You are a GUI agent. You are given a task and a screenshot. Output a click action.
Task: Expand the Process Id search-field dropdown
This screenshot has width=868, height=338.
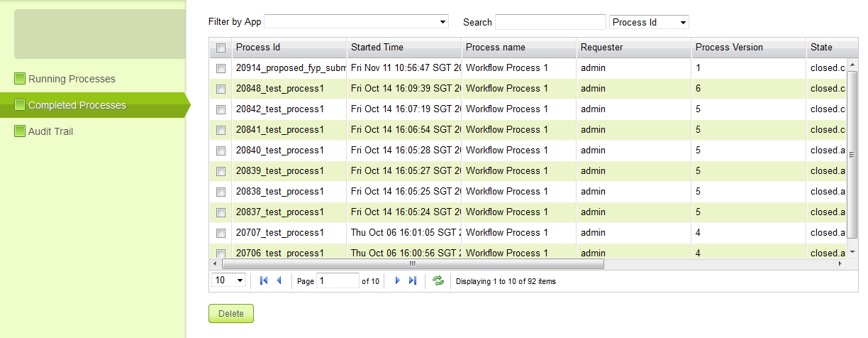(649, 22)
